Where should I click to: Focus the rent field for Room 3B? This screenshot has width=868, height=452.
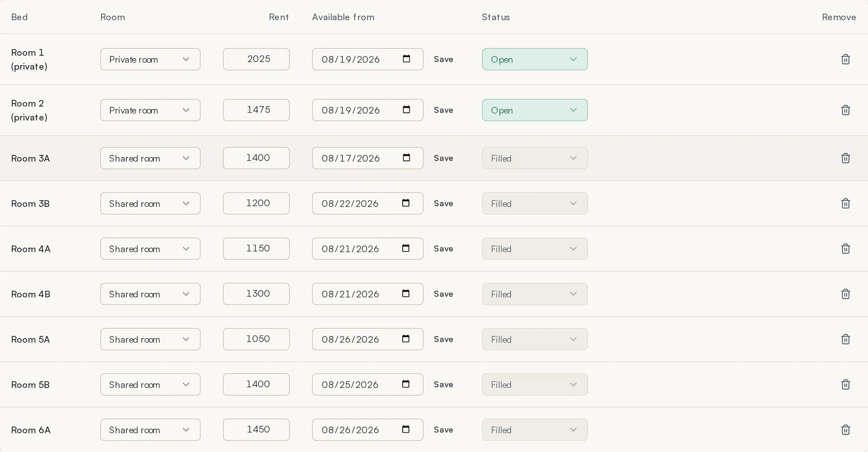pyautogui.click(x=256, y=203)
